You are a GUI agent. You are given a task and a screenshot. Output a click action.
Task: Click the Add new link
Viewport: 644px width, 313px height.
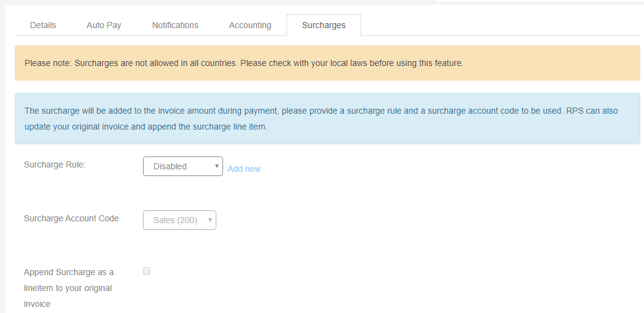[244, 169]
